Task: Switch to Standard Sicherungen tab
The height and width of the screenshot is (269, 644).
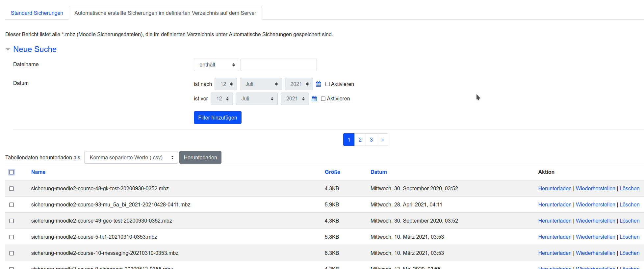Action: pyautogui.click(x=37, y=13)
